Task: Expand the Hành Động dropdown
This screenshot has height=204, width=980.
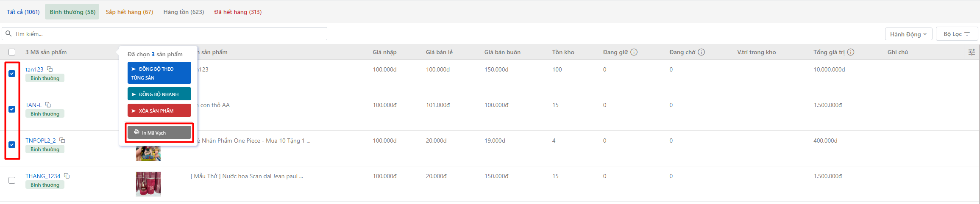Action: click(908, 34)
